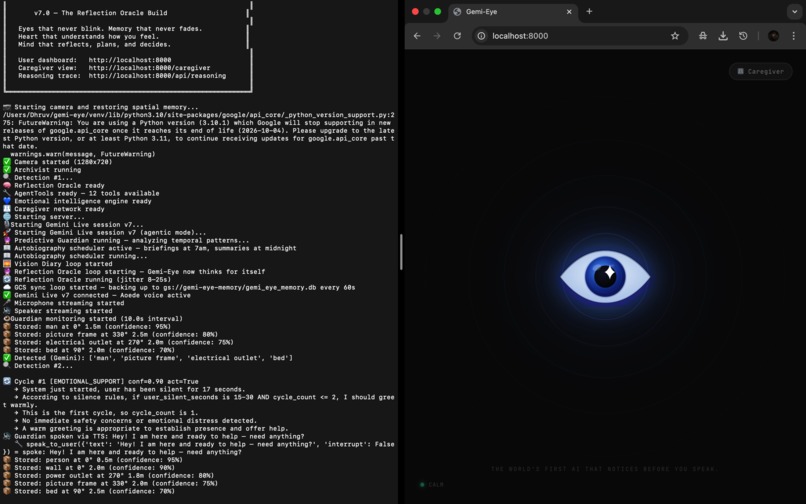Click 'Stored: wall at 0° 2.0m' line
Viewport: 806px width, 504px height.
[89, 467]
